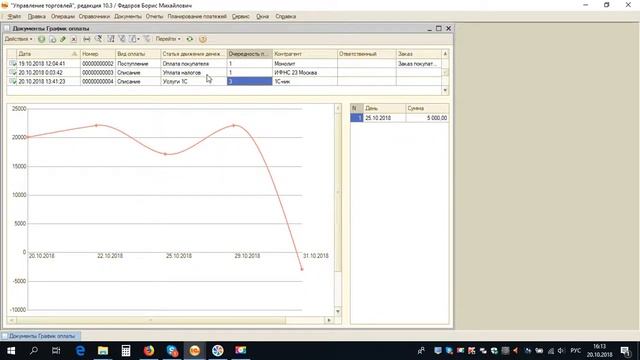Click the Контрагент column header
Screen dimensions: 640x360
point(304,54)
